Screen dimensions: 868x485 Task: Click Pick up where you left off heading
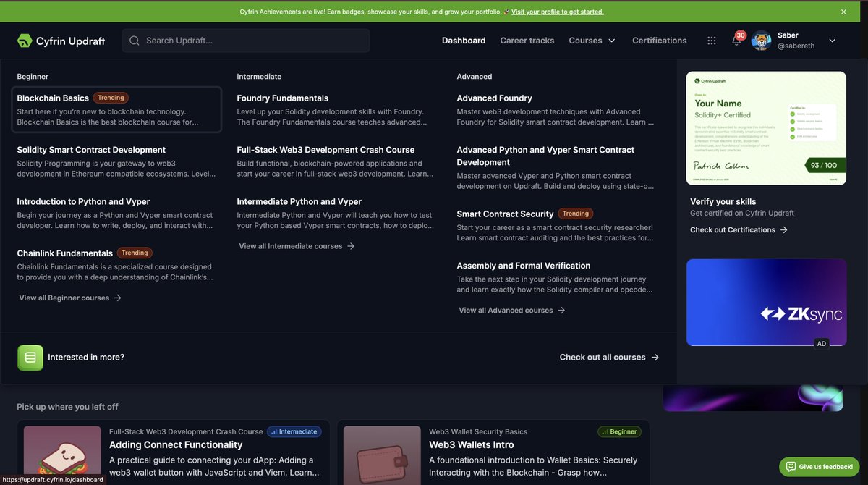tap(67, 407)
